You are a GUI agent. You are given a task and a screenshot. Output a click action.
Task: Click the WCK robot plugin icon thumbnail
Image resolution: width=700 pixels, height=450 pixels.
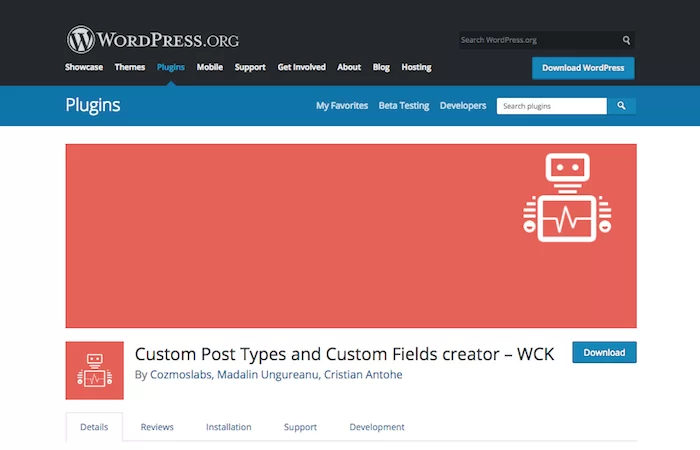(95, 371)
